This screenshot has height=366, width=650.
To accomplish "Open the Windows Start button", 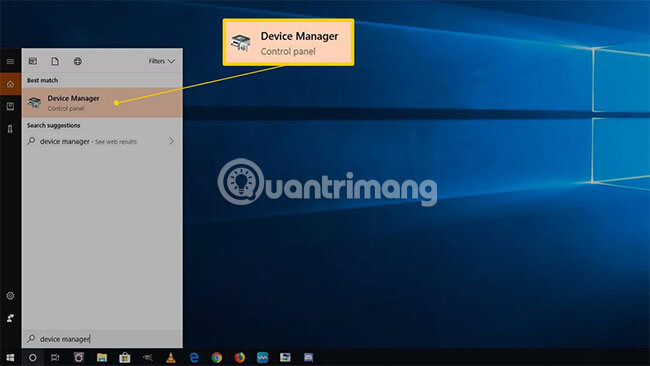I will pyautogui.click(x=10, y=357).
